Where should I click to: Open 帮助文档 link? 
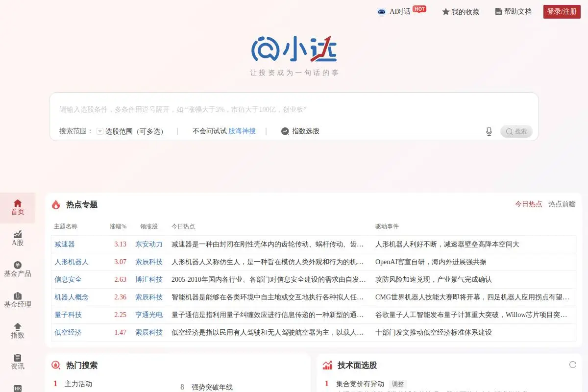(518, 12)
